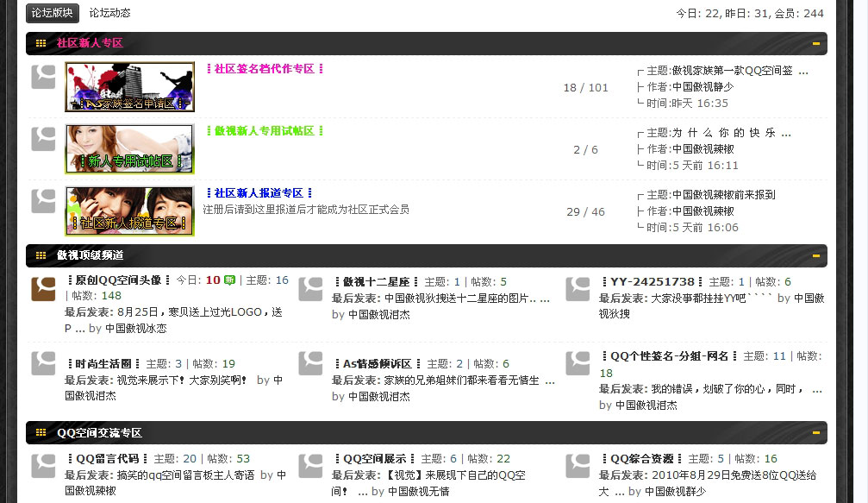The height and width of the screenshot is (503, 868).
Task: Collapse the 社区新人专区 section
Action: point(815,43)
